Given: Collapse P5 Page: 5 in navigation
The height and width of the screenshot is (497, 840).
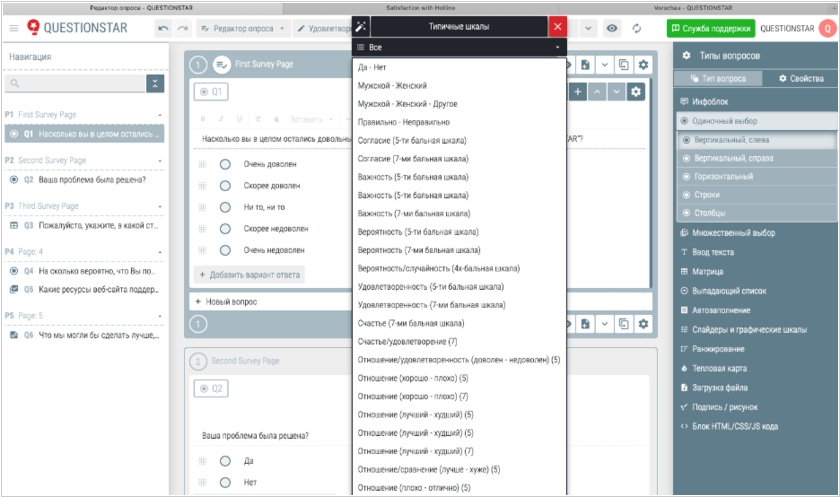Looking at the screenshot, I should [x=160, y=316].
